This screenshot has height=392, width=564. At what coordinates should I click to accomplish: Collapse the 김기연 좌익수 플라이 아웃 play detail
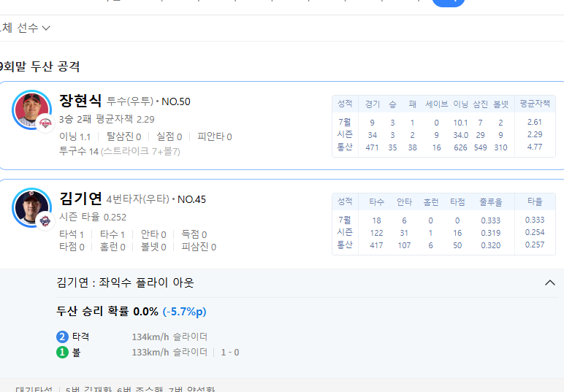(550, 283)
